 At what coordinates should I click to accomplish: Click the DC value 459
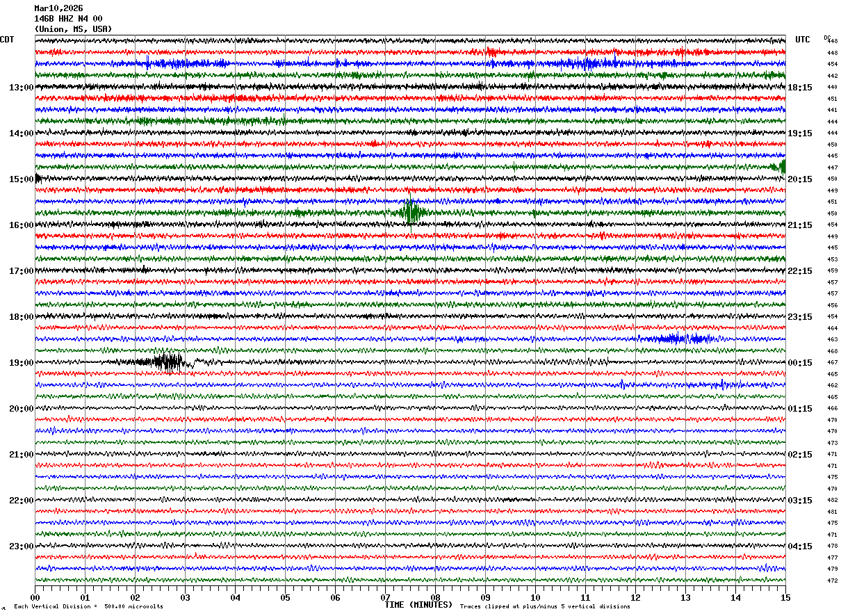point(832,271)
